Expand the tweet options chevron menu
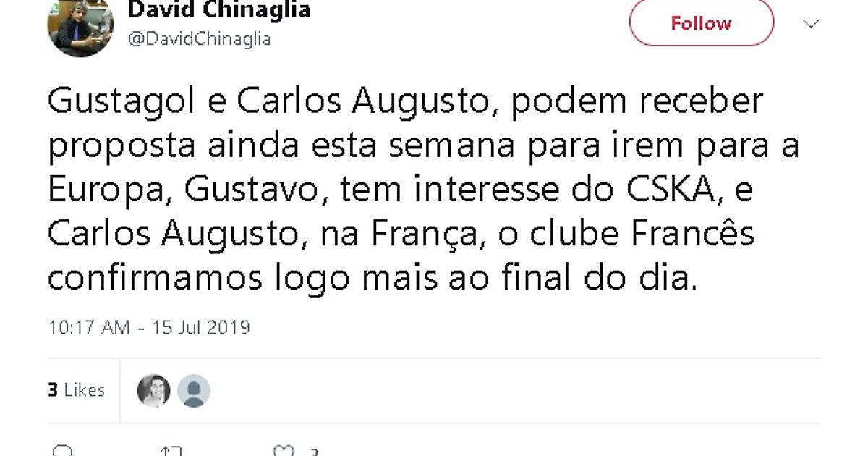 [x=812, y=24]
